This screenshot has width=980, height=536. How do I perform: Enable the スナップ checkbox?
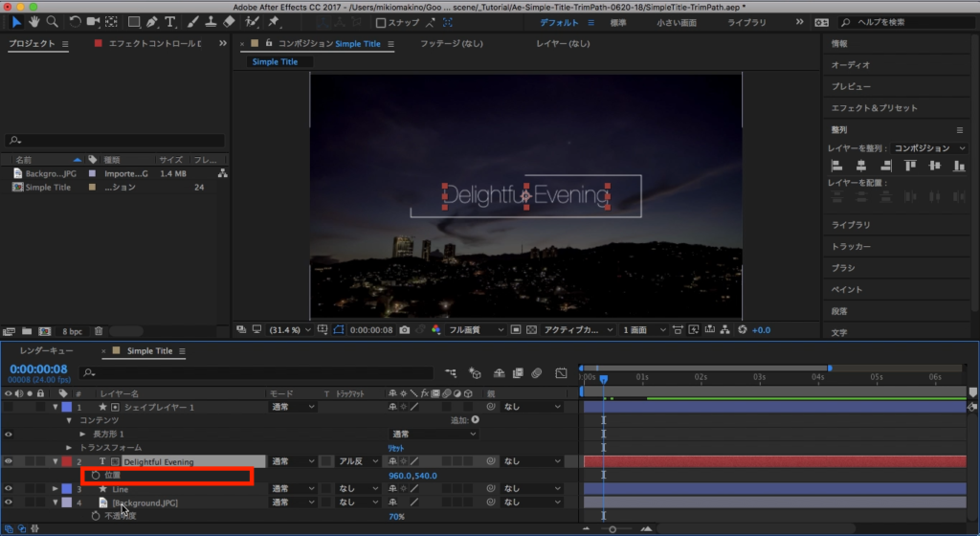(x=381, y=22)
